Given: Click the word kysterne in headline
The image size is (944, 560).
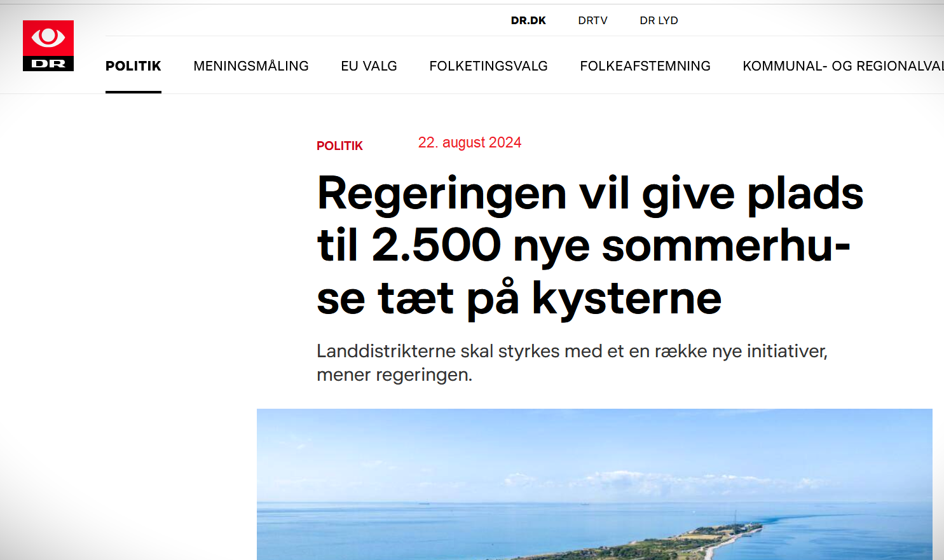Looking at the screenshot, I should click(x=627, y=297).
